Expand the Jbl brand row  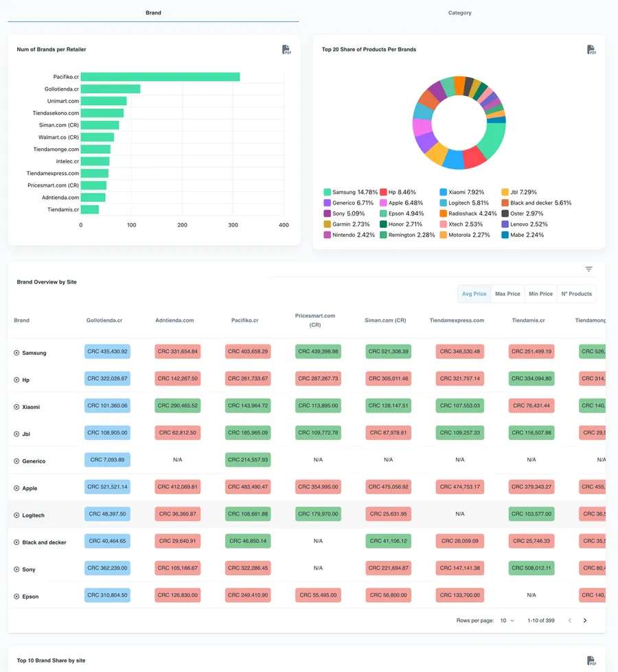pyautogui.click(x=16, y=434)
